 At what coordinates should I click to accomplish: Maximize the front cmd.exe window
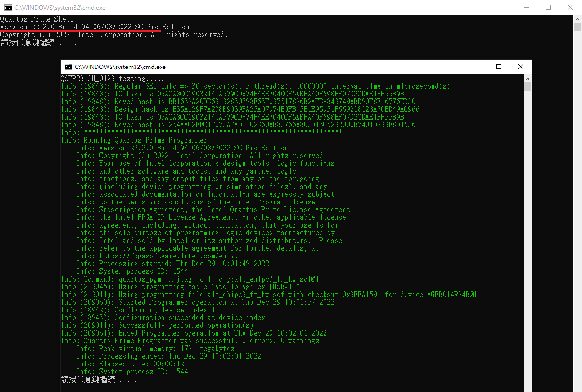click(499, 67)
